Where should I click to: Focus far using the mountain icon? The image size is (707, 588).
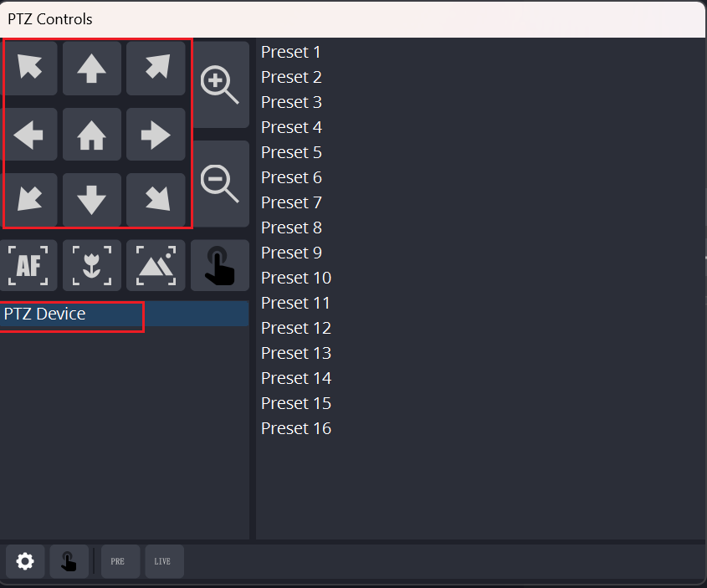coord(156,265)
